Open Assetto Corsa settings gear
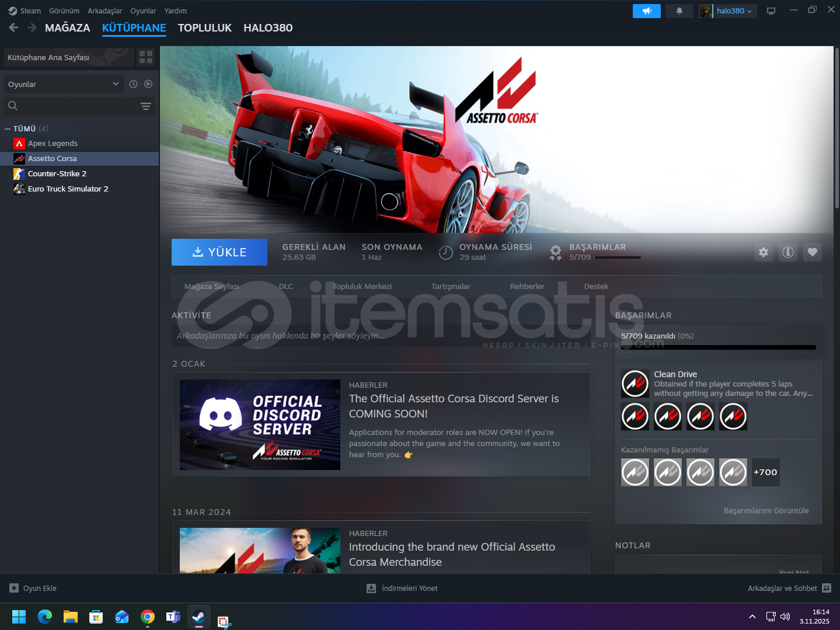 pyautogui.click(x=763, y=252)
